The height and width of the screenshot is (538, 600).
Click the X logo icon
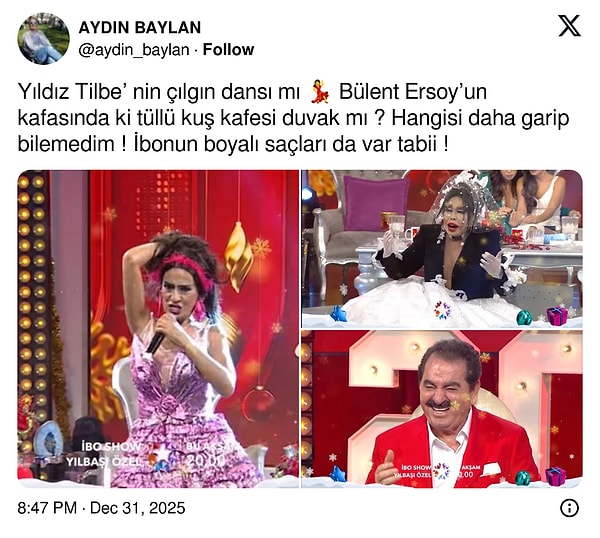pos(569,26)
